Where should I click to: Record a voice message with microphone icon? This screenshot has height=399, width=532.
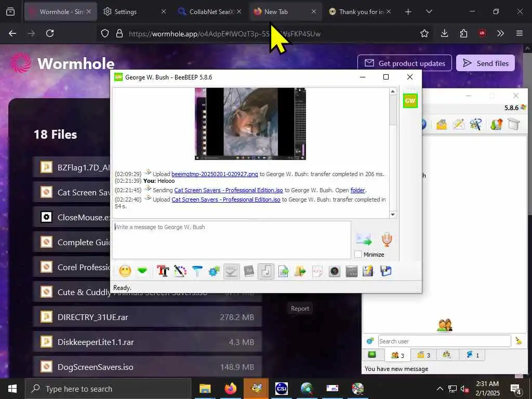click(x=387, y=239)
